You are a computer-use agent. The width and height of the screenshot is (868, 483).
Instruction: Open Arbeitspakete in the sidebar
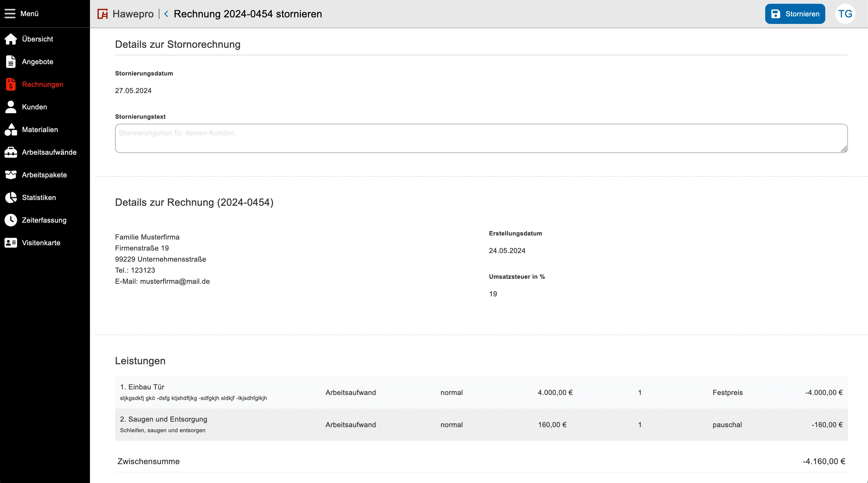pos(45,175)
